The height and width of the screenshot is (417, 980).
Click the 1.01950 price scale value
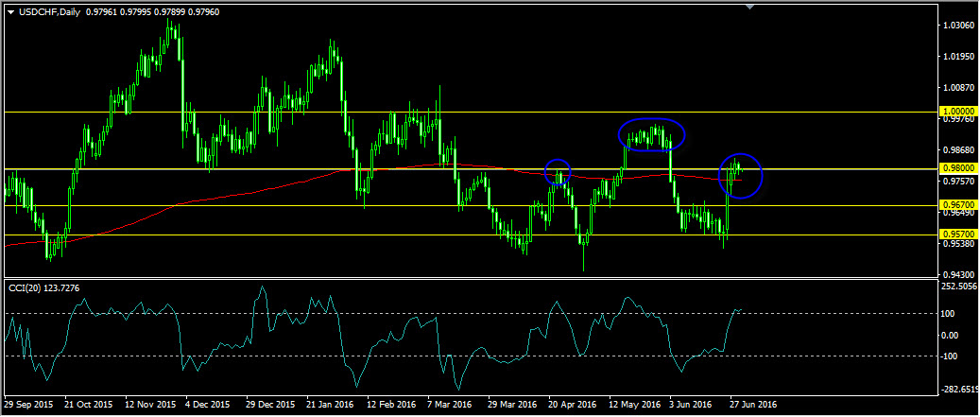click(958, 58)
